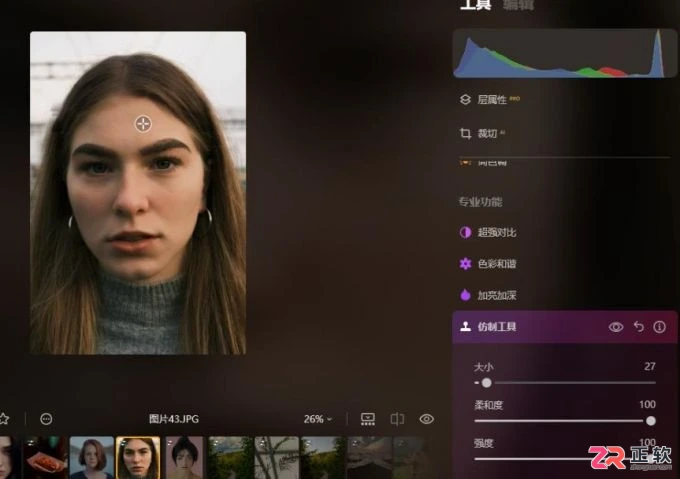Click the 专业功能 section label
680x479 pixels.
(x=481, y=202)
